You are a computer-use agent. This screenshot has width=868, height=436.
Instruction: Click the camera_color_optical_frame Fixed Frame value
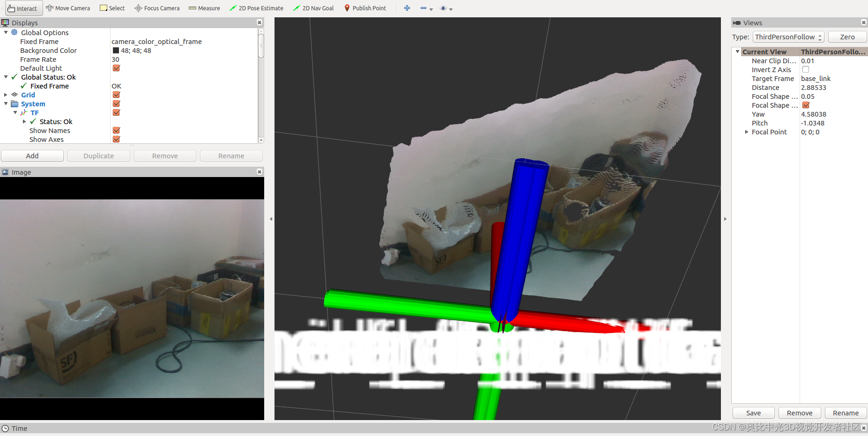click(x=156, y=42)
